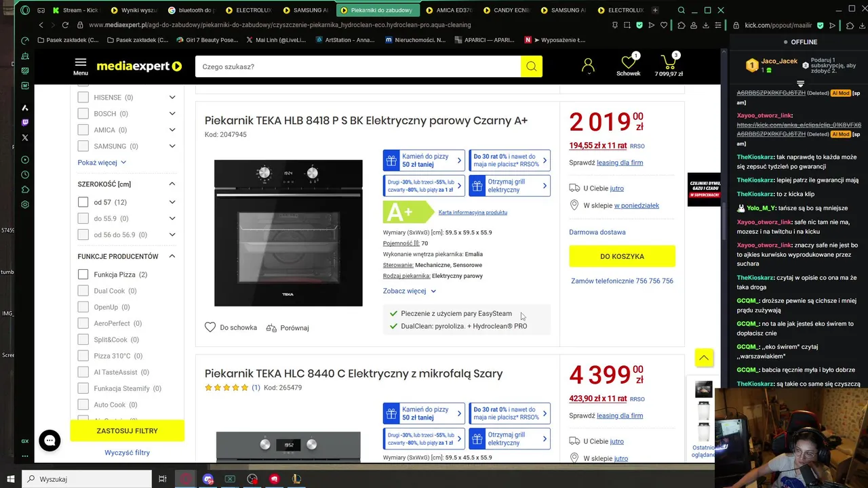The image size is (868, 488).
Task: Open League of Legends taskbar icon
Action: pos(296,479)
